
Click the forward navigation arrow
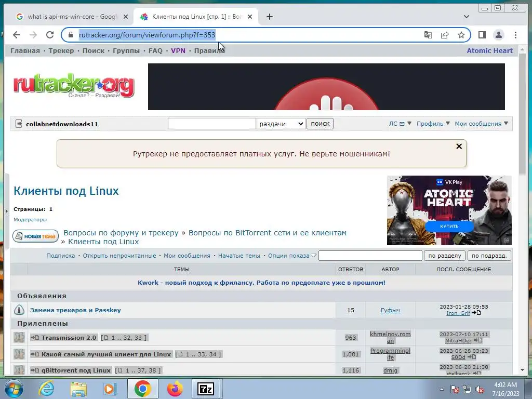coord(33,35)
